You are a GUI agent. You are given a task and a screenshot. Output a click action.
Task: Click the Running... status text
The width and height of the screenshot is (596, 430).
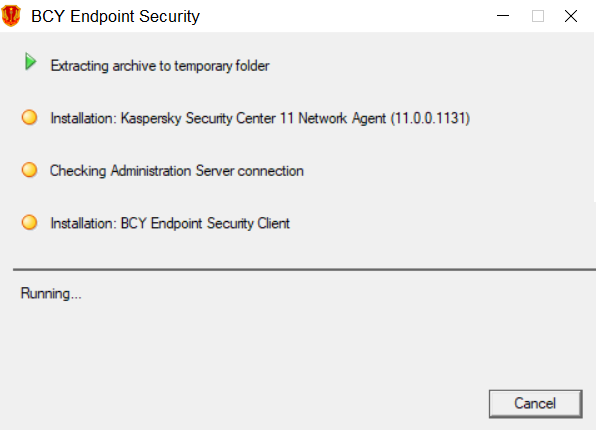[x=51, y=294]
